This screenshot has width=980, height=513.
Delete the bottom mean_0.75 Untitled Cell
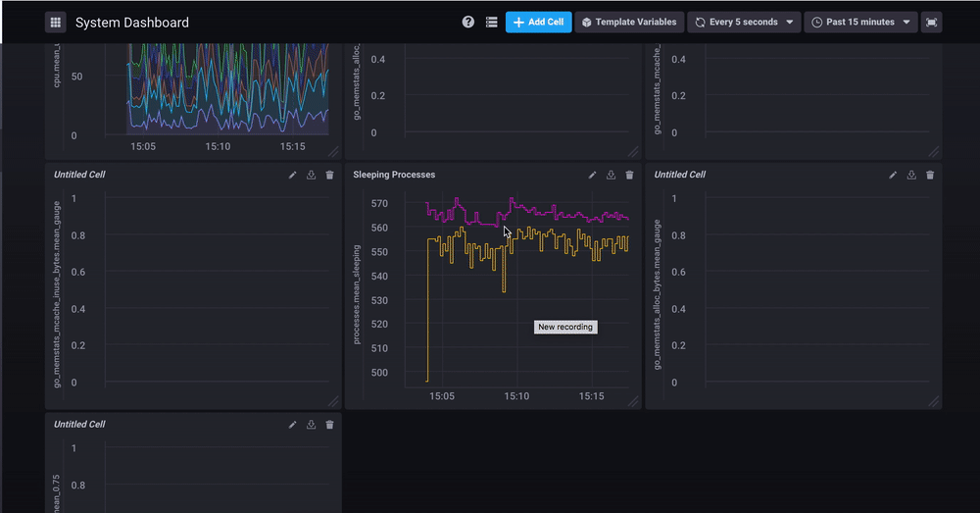click(x=329, y=425)
